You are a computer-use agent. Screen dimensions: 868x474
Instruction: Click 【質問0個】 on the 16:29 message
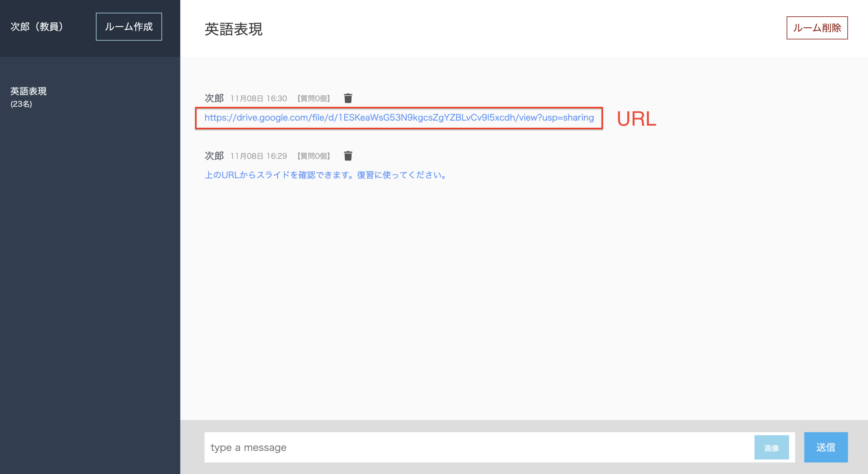click(313, 156)
